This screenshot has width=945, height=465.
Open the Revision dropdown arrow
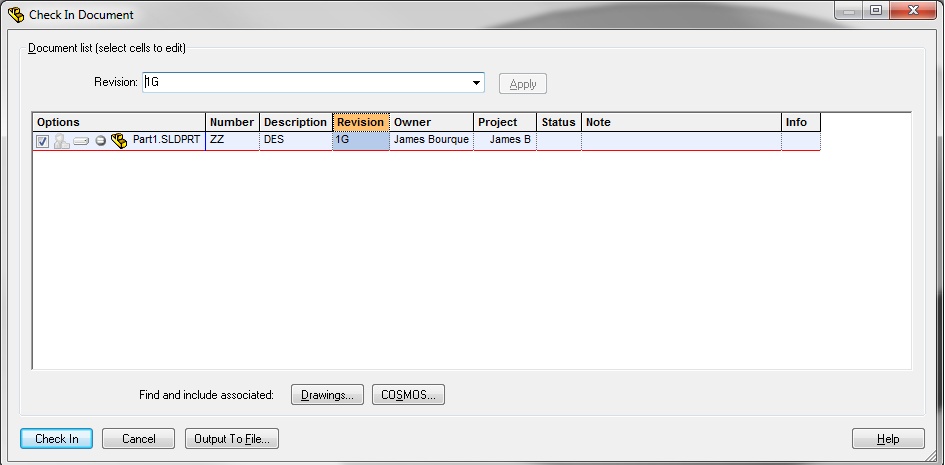click(x=477, y=83)
